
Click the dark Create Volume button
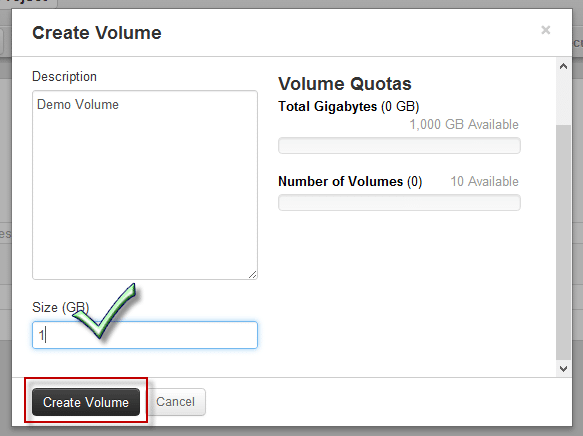(x=86, y=402)
